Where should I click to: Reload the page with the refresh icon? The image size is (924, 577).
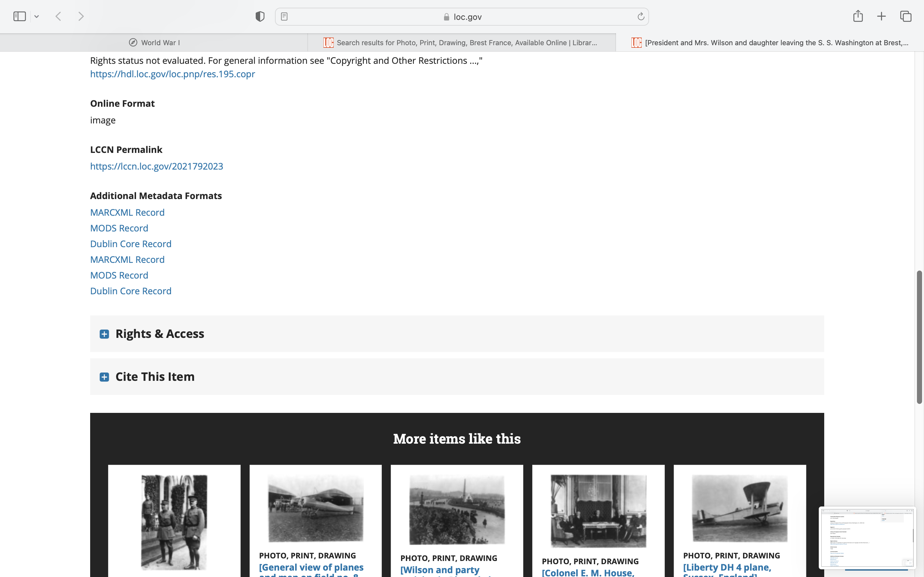[641, 16]
